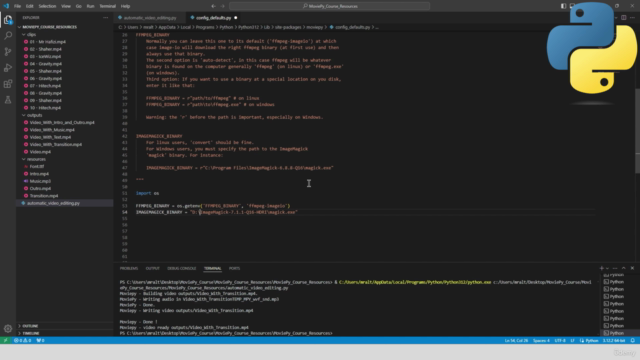Open the View menu
The image size is (640, 360).
point(66,6)
